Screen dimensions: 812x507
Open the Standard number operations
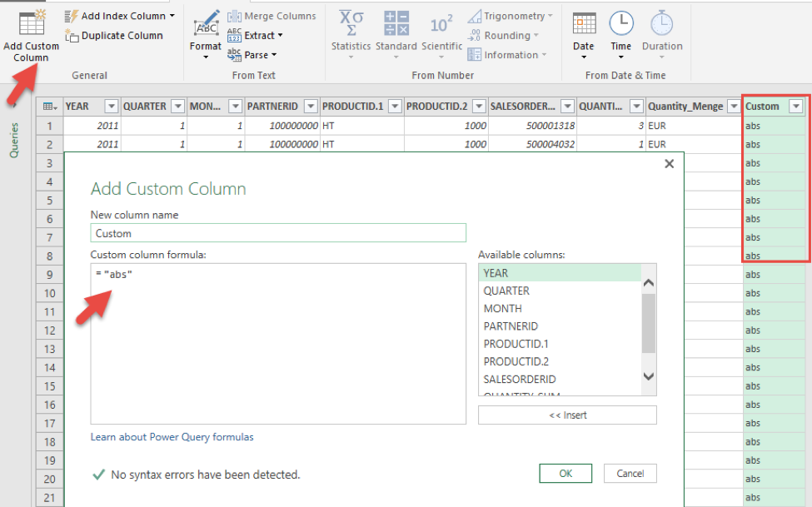[396, 35]
